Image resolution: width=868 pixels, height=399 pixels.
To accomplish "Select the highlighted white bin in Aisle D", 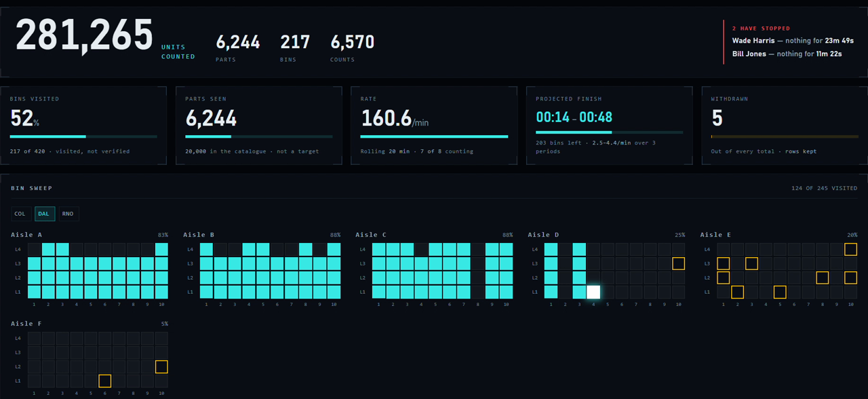I will [x=593, y=292].
